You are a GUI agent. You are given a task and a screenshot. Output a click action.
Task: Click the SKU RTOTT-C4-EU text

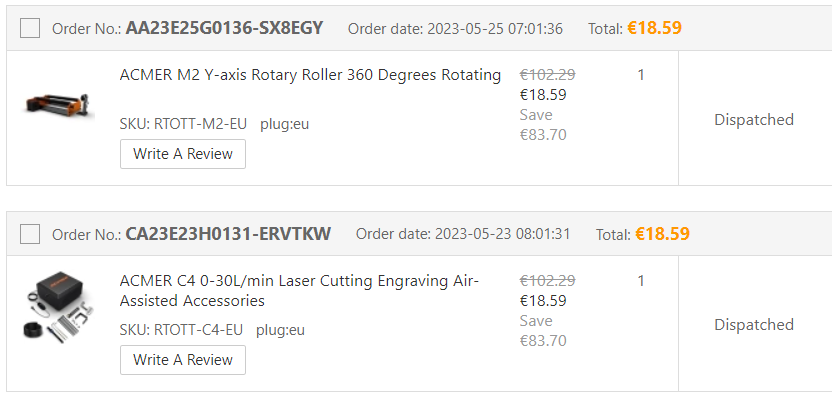(181, 330)
